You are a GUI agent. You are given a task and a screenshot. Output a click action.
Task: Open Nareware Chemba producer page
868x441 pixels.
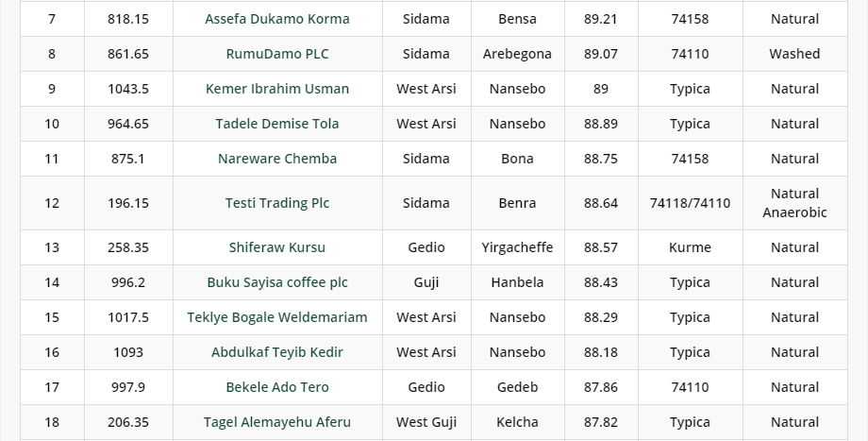[277, 159]
